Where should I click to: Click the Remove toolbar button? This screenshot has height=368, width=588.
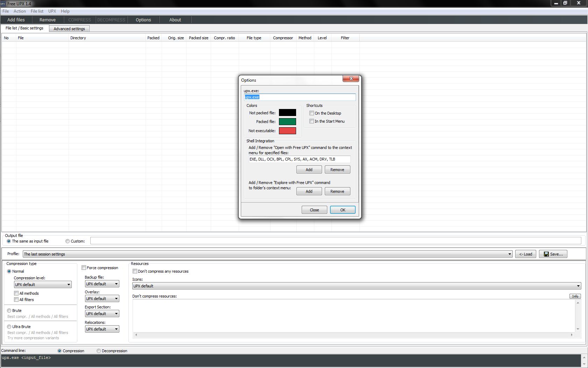tap(48, 20)
